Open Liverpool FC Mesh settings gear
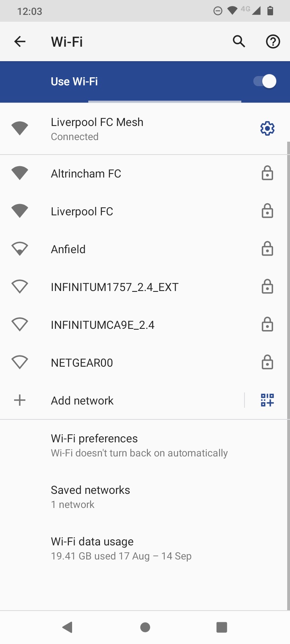Image resolution: width=290 pixels, height=644 pixels. click(267, 129)
